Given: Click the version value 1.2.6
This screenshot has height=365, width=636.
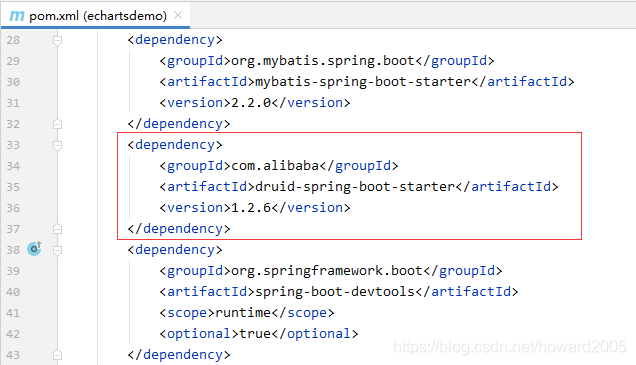Looking at the screenshot, I should 251,208.
